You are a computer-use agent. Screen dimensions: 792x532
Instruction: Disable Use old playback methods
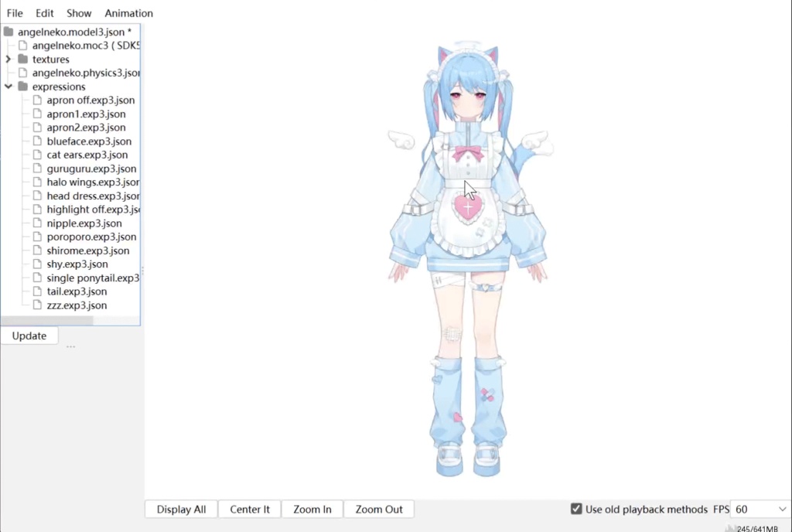click(x=576, y=509)
